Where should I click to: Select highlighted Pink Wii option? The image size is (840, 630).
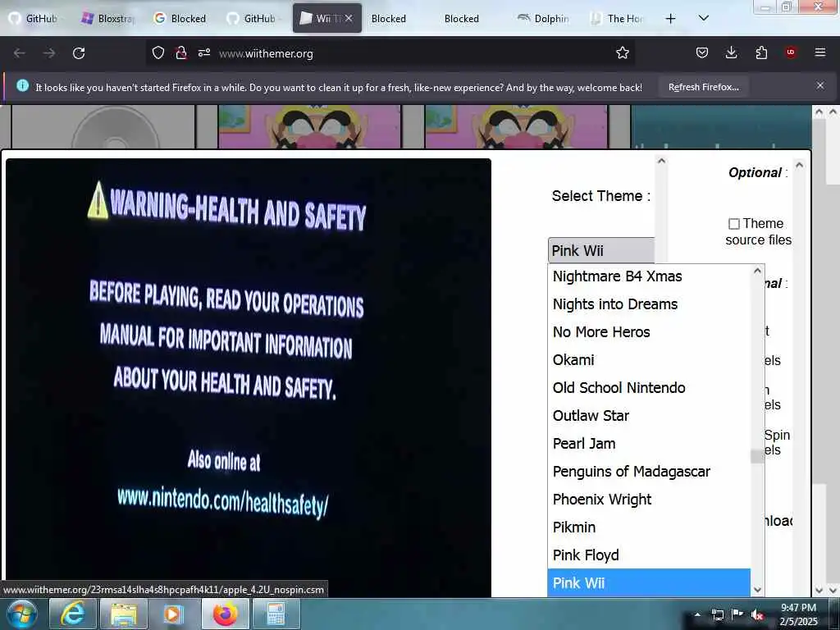coord(649,583)
